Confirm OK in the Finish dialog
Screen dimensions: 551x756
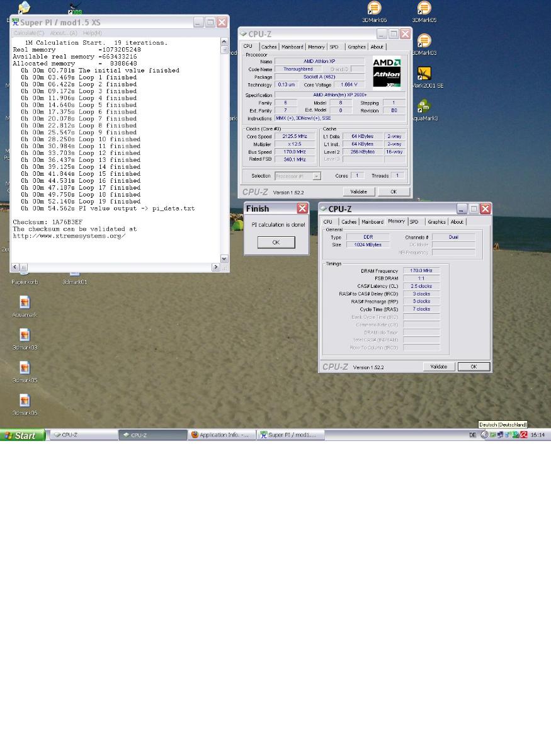276,242
